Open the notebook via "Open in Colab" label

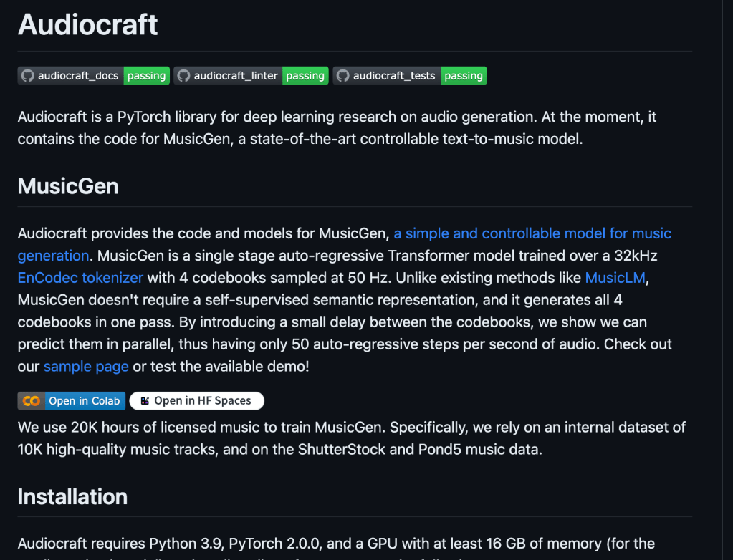click(84, 401)
